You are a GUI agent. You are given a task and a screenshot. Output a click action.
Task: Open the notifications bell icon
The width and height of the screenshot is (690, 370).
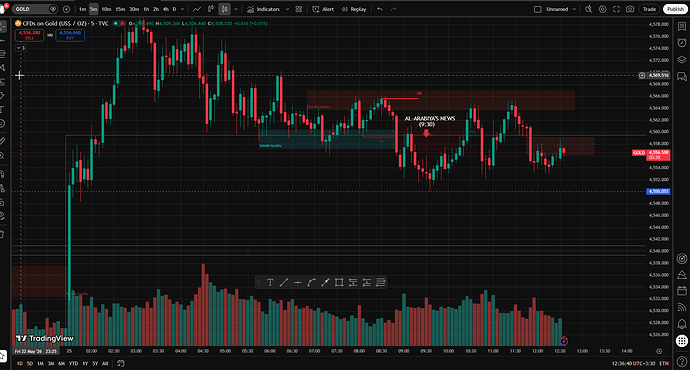pos(682,324)
